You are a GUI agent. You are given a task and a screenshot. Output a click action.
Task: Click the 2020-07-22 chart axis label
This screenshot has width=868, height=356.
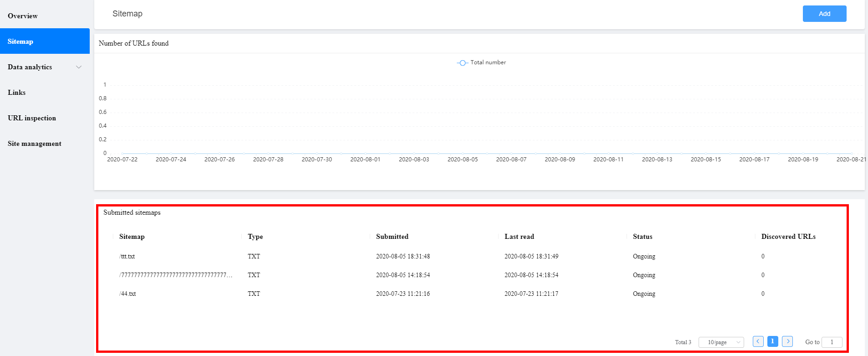coord(122,160)
